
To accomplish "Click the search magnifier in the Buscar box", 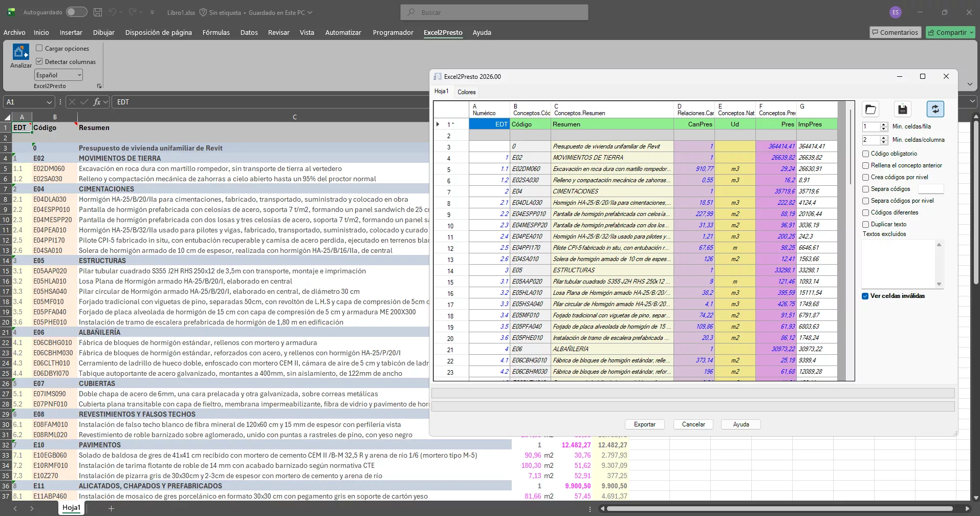I will pos(411,12).
